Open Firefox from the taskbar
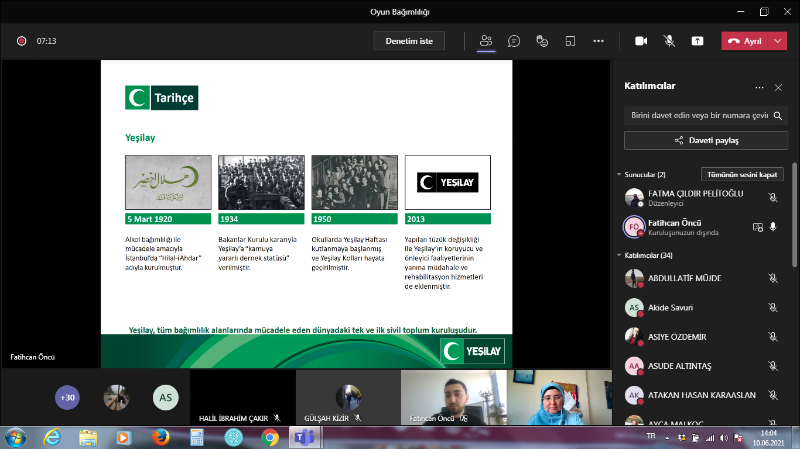The width and height of the screenshot is (800, 449). pos(161,438)
